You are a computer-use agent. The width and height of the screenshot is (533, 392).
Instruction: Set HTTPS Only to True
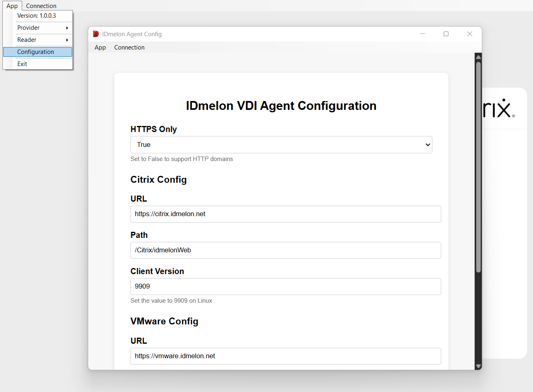click(281, 144)
